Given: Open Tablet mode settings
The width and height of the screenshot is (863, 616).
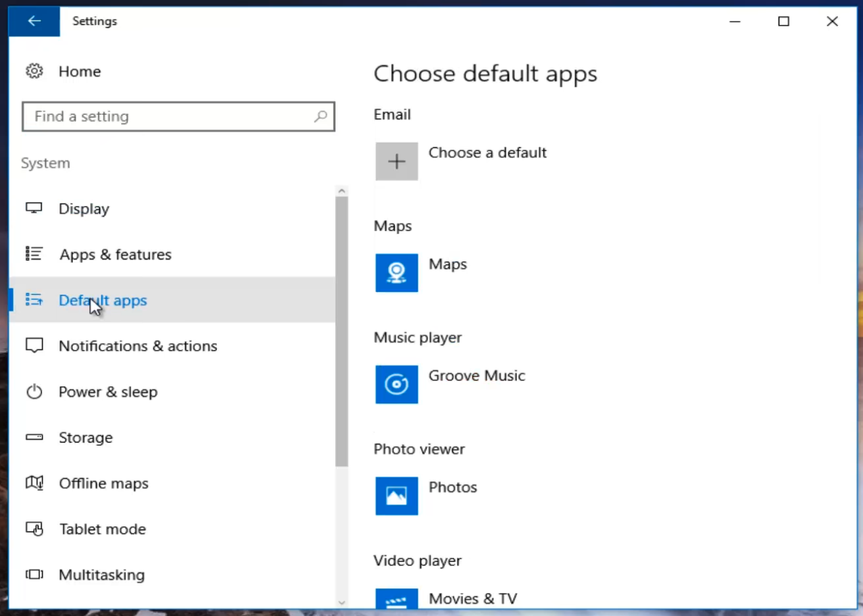Looking at the screenshot, I should (103, 529).
